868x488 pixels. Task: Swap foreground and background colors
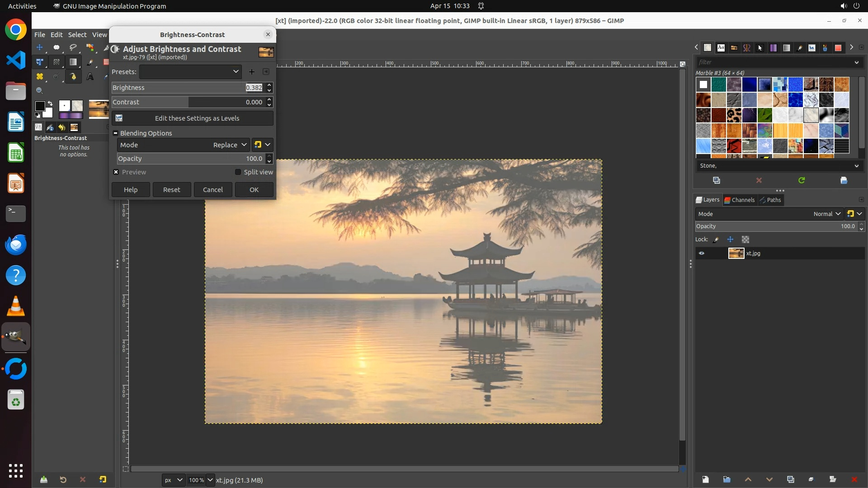(x=50, y=103)
